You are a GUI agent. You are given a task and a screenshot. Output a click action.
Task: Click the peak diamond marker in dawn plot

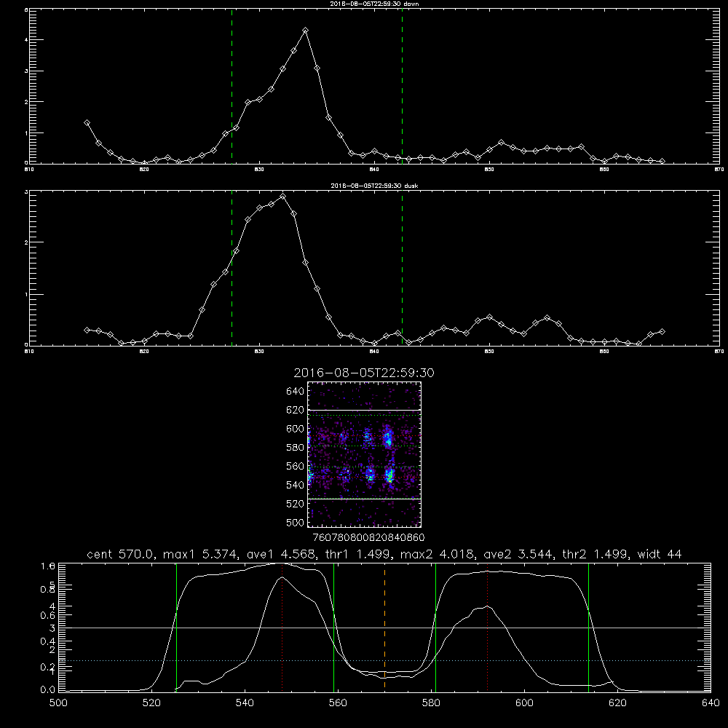(x=305, y=30)
